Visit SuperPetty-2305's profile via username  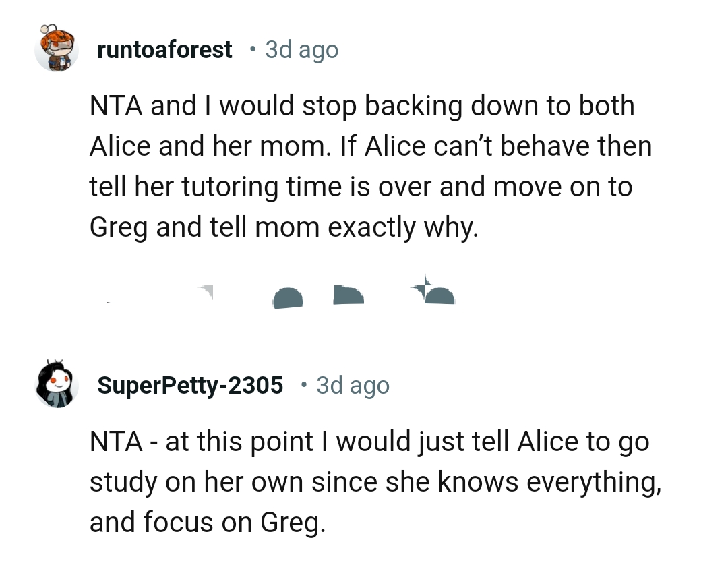190,385
